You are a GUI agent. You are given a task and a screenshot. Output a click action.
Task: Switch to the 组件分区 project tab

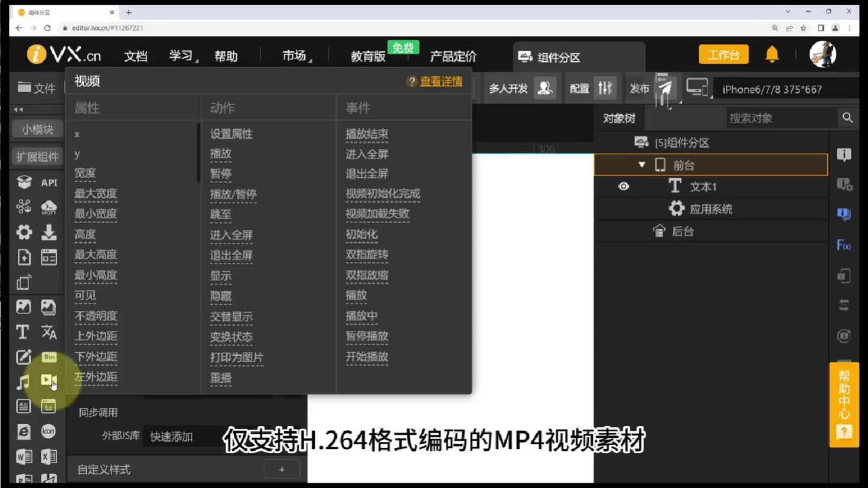[x=579, y=57]
